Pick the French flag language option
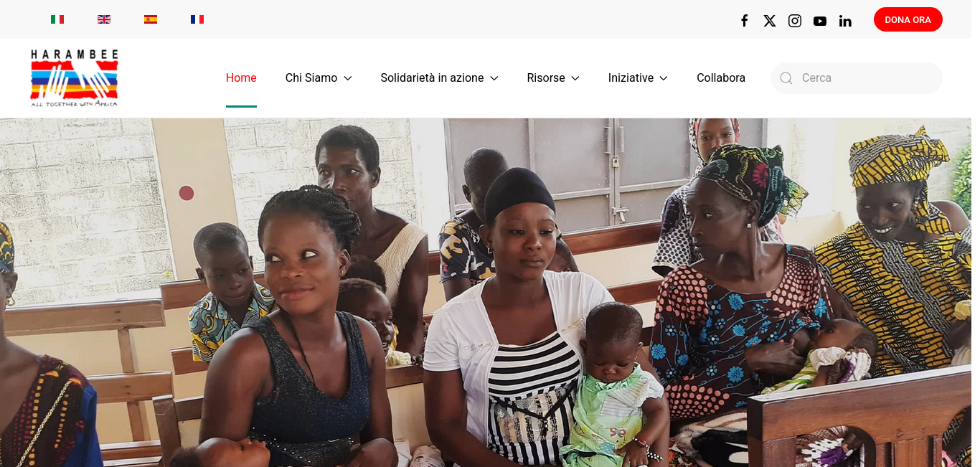The width and height of the screenshot is (980, 467). [x=197, y=19]
